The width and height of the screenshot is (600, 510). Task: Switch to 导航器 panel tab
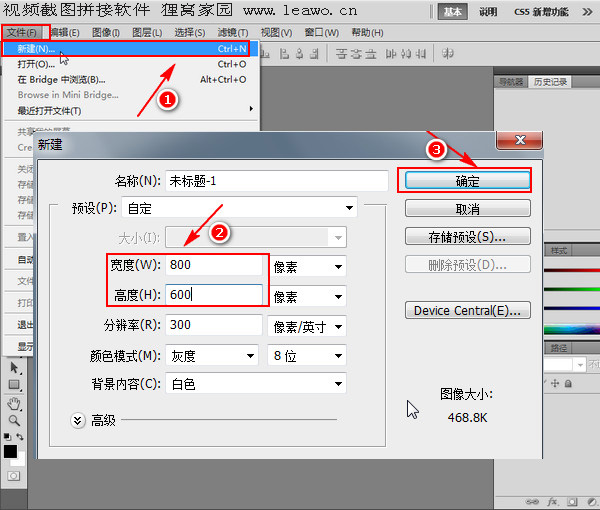pyautogui.click(x=511, y=82)
